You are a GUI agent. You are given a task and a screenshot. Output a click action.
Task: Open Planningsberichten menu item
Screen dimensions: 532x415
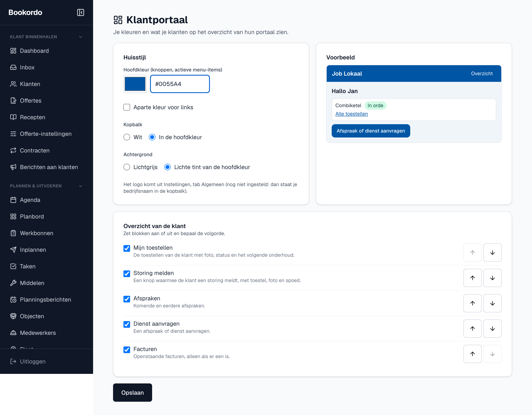pos(46,300)
